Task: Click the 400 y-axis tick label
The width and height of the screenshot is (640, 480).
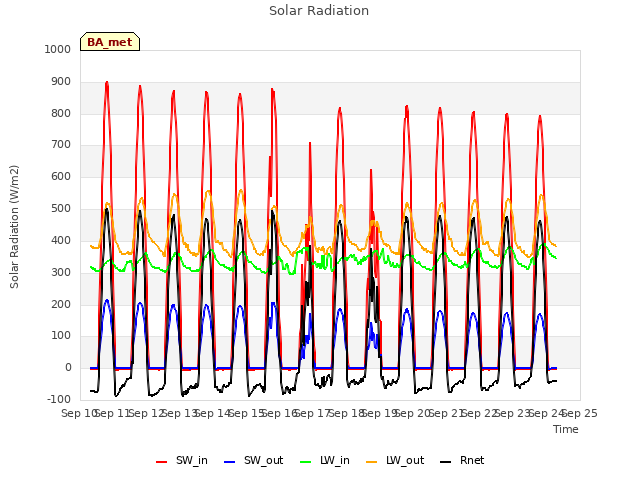Action: 61,240
